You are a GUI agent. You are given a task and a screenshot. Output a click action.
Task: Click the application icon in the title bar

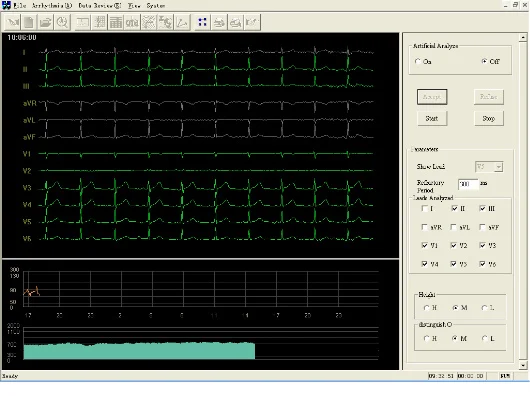6,5
